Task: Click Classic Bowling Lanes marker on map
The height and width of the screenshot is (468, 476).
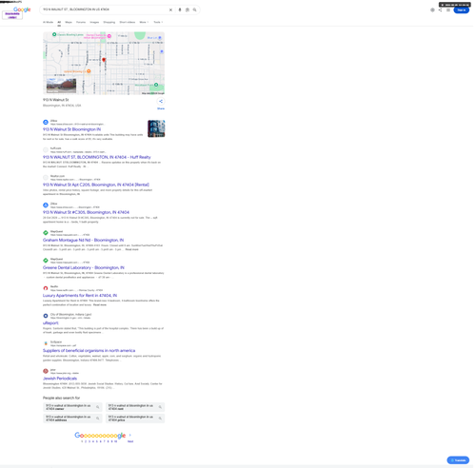Action: click(54, 34)
